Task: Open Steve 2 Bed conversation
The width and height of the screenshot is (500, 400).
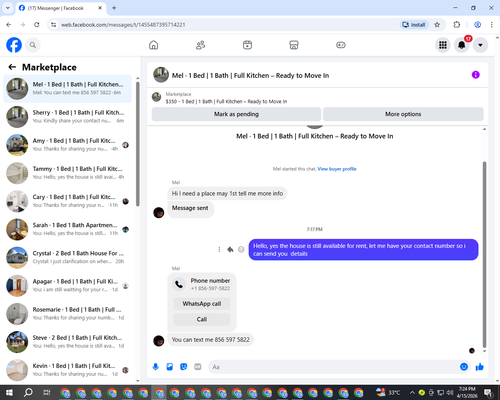Action: 67,342
